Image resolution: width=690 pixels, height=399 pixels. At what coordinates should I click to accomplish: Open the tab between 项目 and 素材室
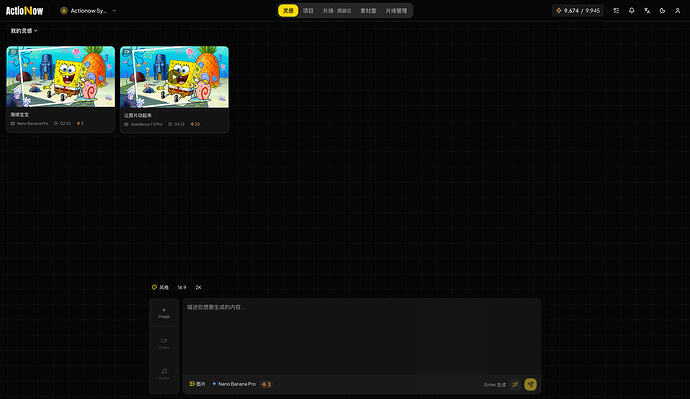[x=337, y=11]
